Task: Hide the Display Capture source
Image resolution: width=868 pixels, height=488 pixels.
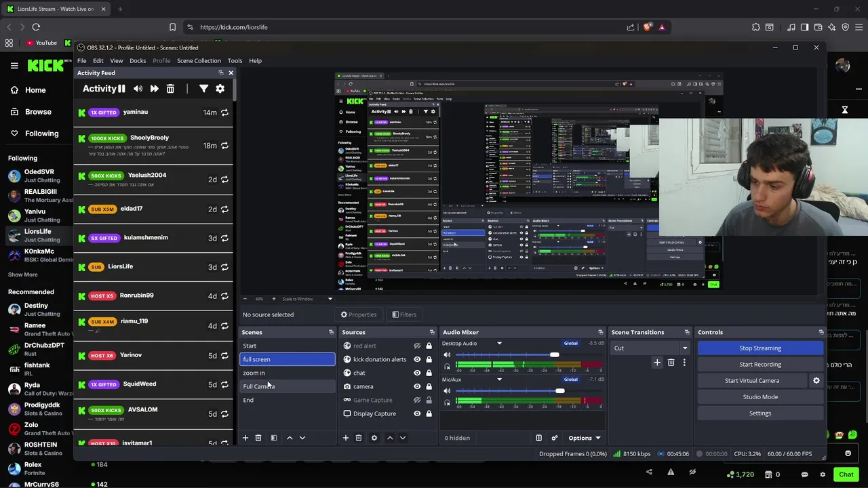Action: click(x=417, y=413)
